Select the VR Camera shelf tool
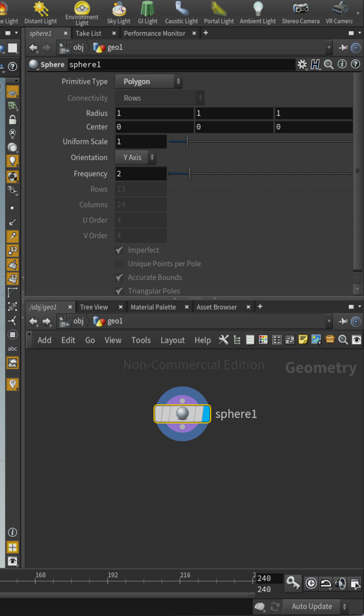The height and width of the screenshot is (616, 364). (339, 13)
